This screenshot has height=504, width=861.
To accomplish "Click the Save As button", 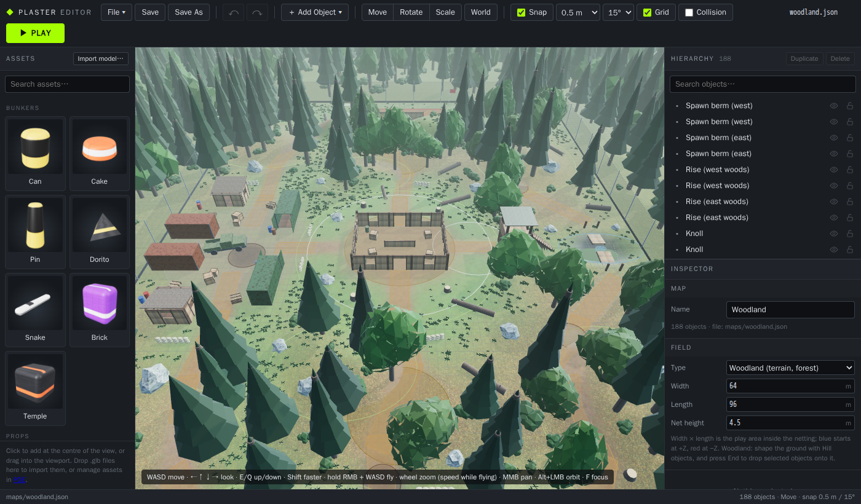I will pyautogui.click(x=189, y=12).
